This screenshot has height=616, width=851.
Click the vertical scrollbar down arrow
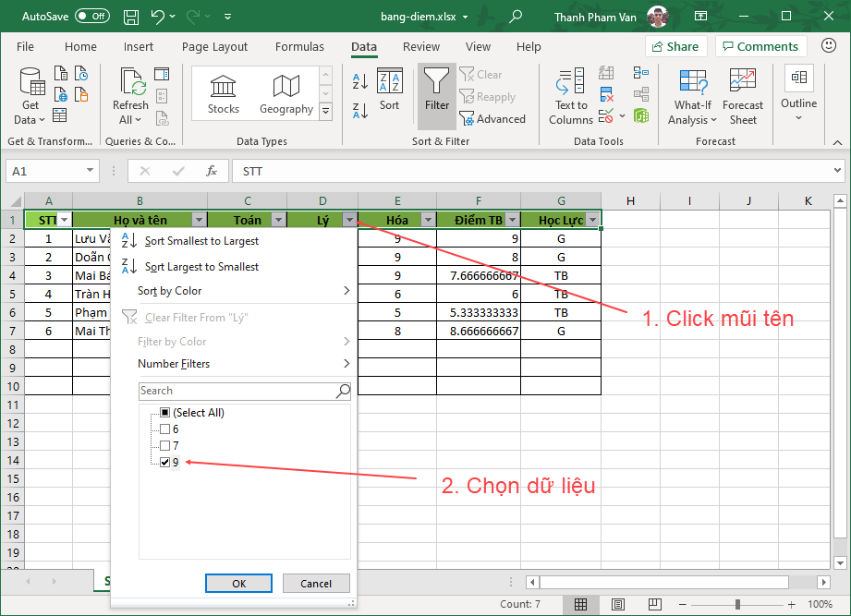click(840, 562)
